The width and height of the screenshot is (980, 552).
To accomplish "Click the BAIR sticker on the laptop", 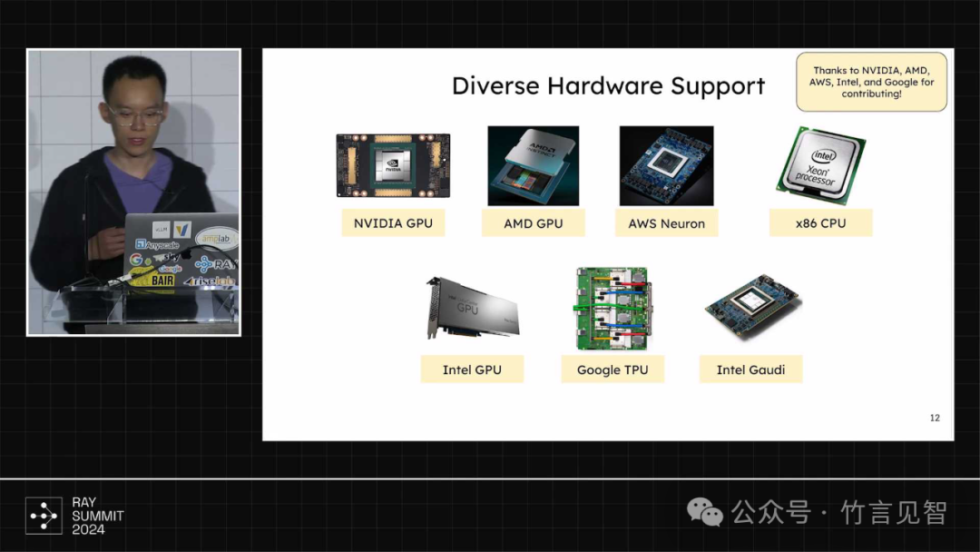I will pyautogui.click(x=162, y=281).
